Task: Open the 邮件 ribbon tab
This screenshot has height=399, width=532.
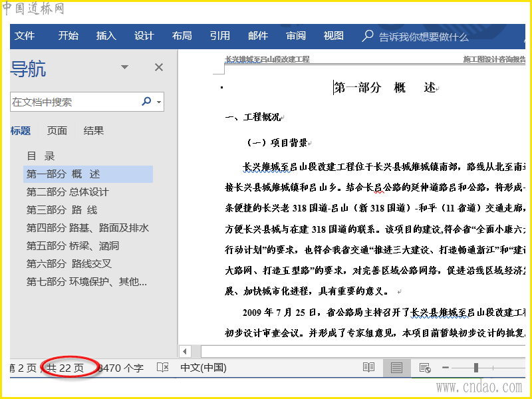Action: click(x=258, y=36)
